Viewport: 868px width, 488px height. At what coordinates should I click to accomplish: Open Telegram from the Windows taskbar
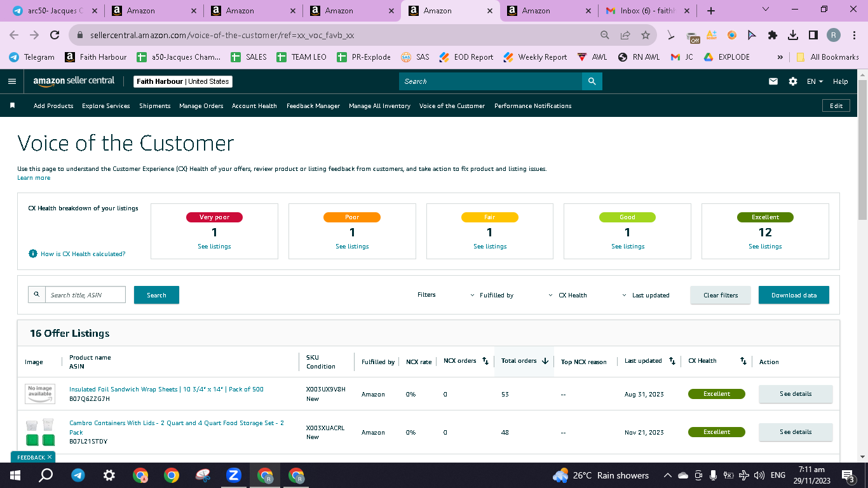[78, 475]
